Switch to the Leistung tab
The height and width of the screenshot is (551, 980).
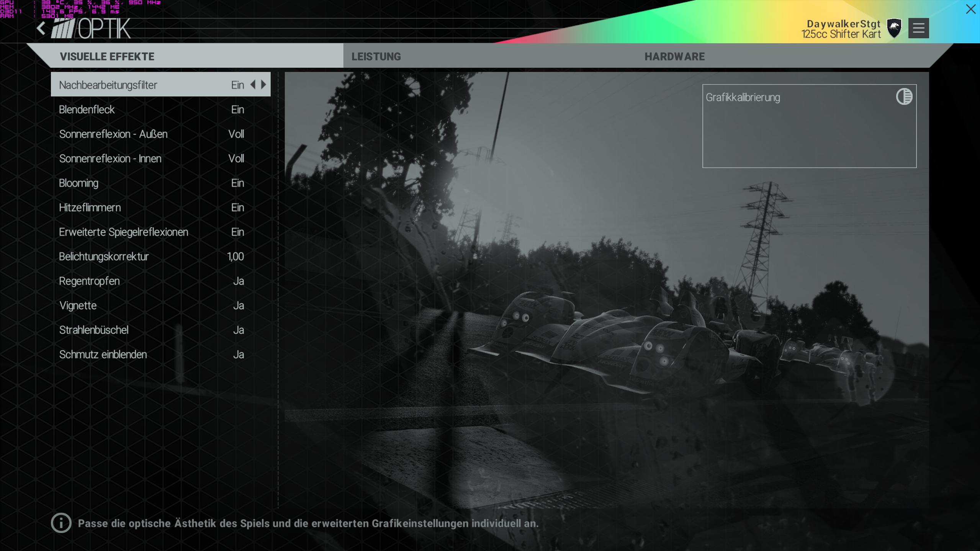(x=376, y=57)
